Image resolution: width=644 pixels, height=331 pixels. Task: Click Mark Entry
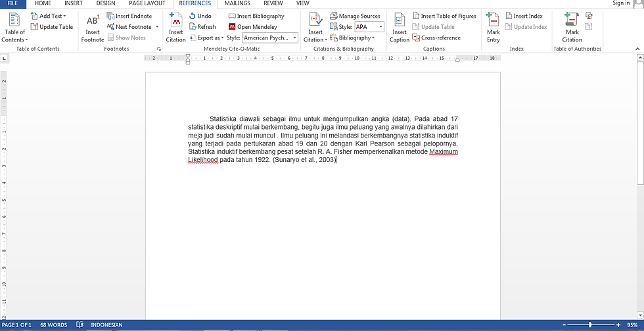pos(493,28)
